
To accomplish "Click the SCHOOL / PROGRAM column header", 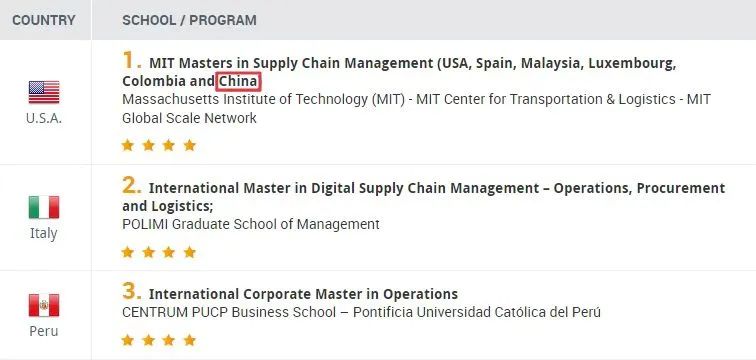I will (189, 20).
